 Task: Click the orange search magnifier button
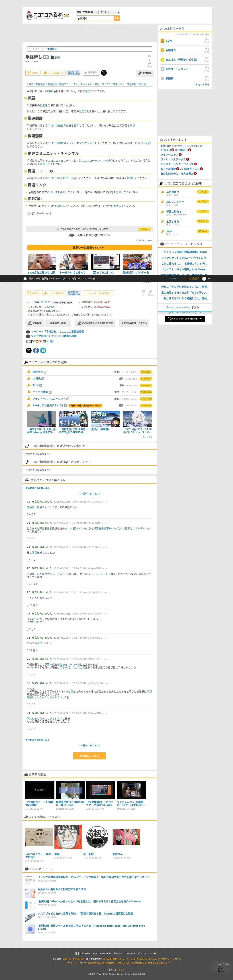coord(117,18)
